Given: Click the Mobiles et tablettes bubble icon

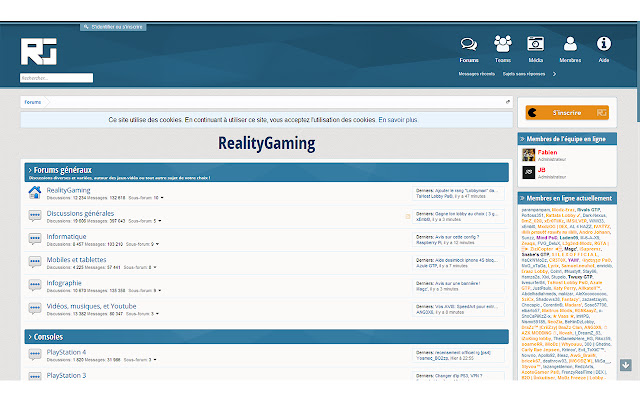Looking at the screenshot, I should pyautogui.click(x=35, y=262).
